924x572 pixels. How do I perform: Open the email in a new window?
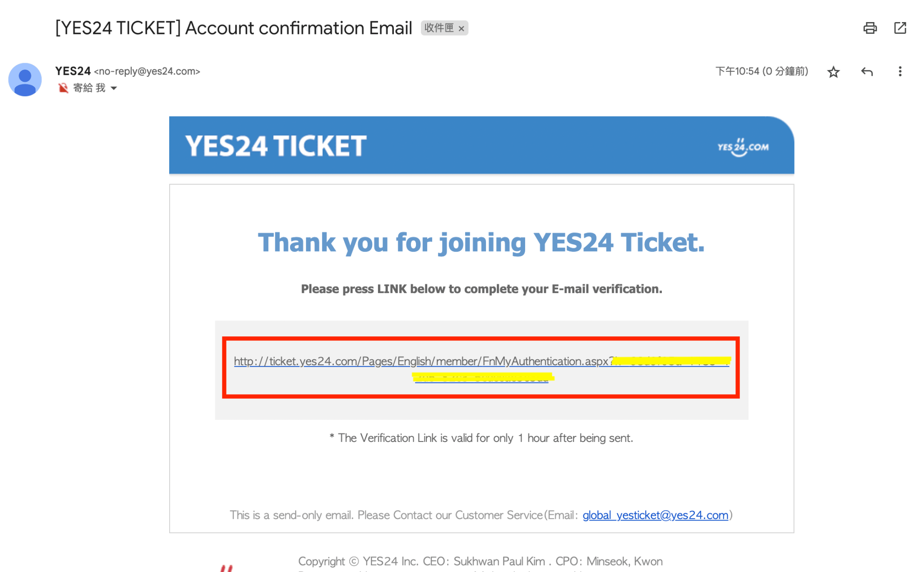click(900, 28)
